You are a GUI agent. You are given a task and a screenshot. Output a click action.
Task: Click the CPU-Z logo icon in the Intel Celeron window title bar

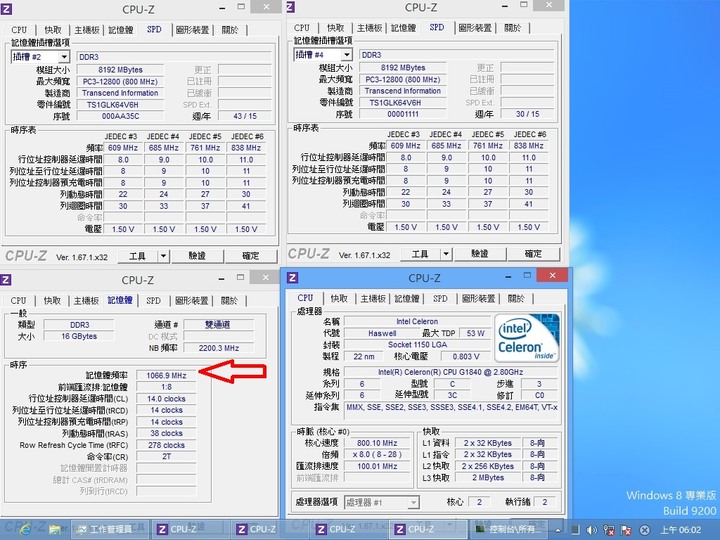pyautogui.click(x=292, y=277)
